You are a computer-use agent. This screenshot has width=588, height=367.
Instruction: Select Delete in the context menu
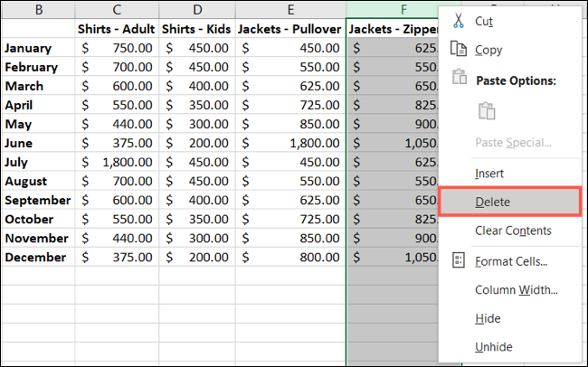click(x=494, y=202)
